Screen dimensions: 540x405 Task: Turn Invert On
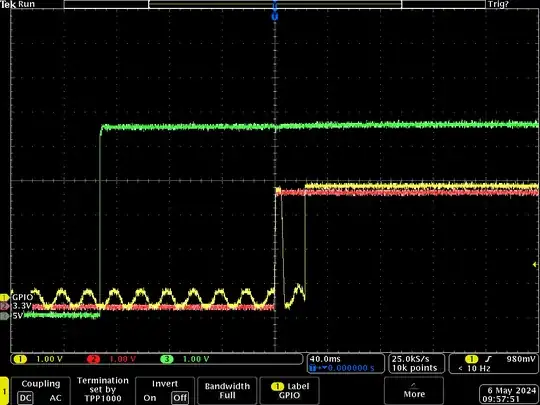pos(149,398)
